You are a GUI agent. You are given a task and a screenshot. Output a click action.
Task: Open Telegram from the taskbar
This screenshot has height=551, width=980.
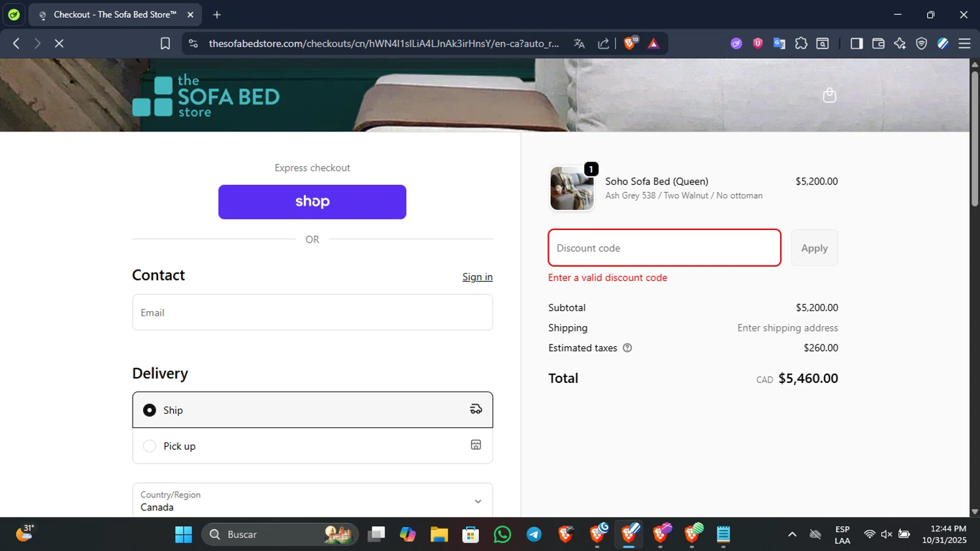point(534,534)
